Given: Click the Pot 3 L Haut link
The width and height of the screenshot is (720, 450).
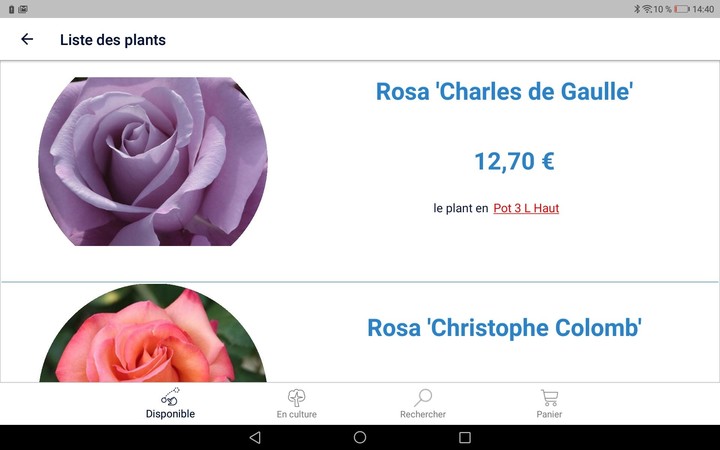Looking at the screenshot, I should coord(526,208).
